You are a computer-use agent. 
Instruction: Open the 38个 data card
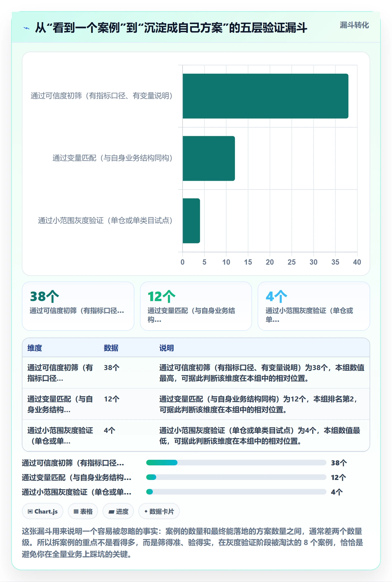pos(78,306)
